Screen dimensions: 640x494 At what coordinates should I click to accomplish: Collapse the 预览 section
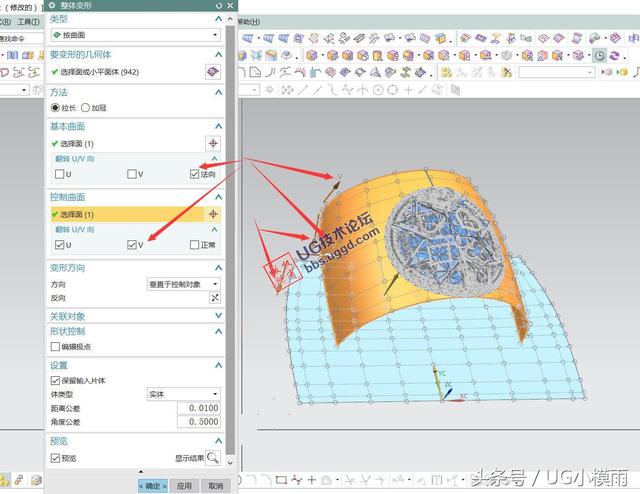(218, 441)
